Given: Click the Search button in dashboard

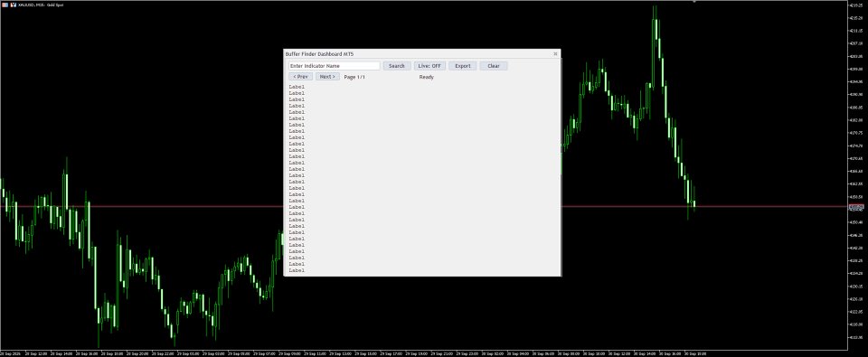Looking at the screenshot, I should 396,66.
